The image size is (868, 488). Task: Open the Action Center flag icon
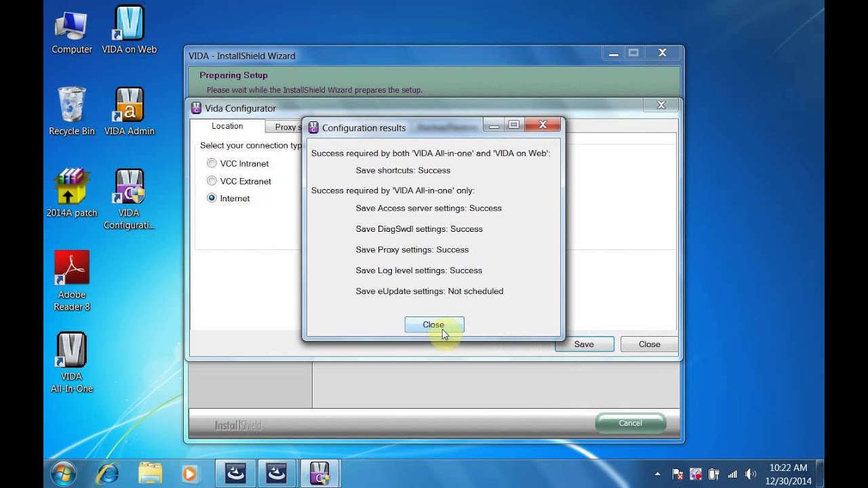click(x=677, y=474)
